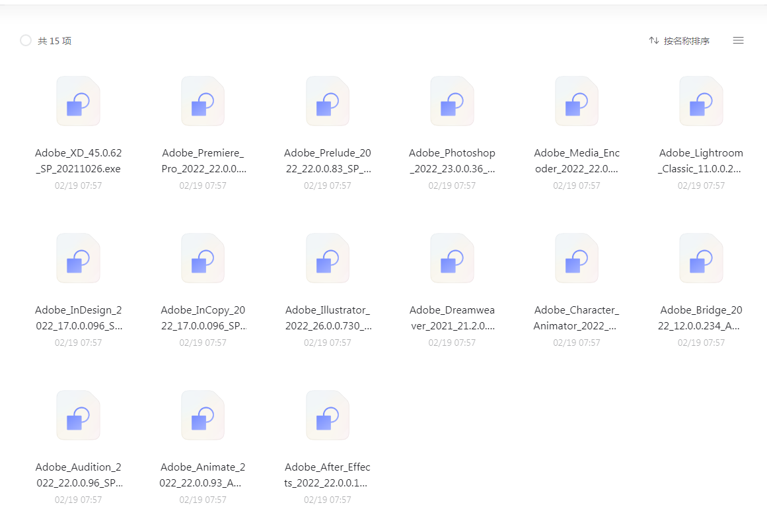The image size is (767, 532).
Task: Select the Adobe_Animate_2022 file thumbnail
Action: [x=203, y=416]
